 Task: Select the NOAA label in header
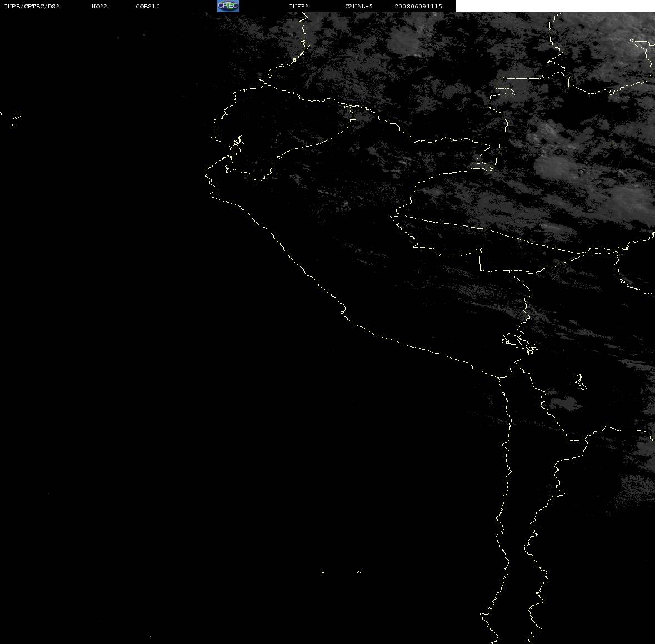pyautogui.click(x=99, y=6)
